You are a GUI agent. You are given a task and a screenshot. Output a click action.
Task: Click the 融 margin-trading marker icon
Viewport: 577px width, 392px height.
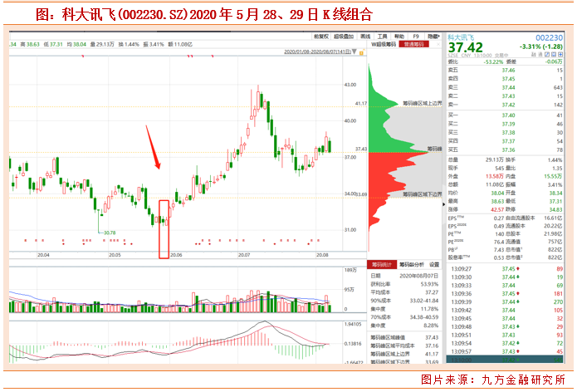point(534,55)
